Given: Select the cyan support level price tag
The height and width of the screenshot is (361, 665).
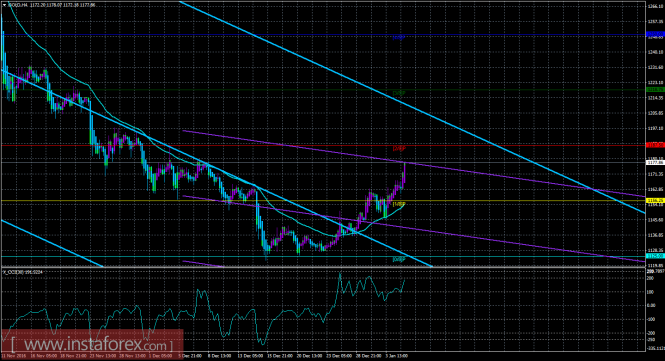Looking at the screenshot, I should [655, 256].
